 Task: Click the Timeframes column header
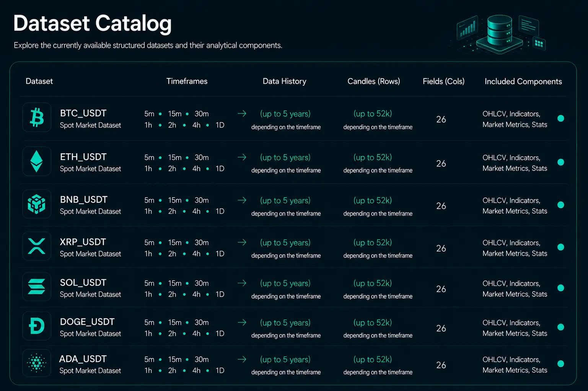tap(187, 81)
